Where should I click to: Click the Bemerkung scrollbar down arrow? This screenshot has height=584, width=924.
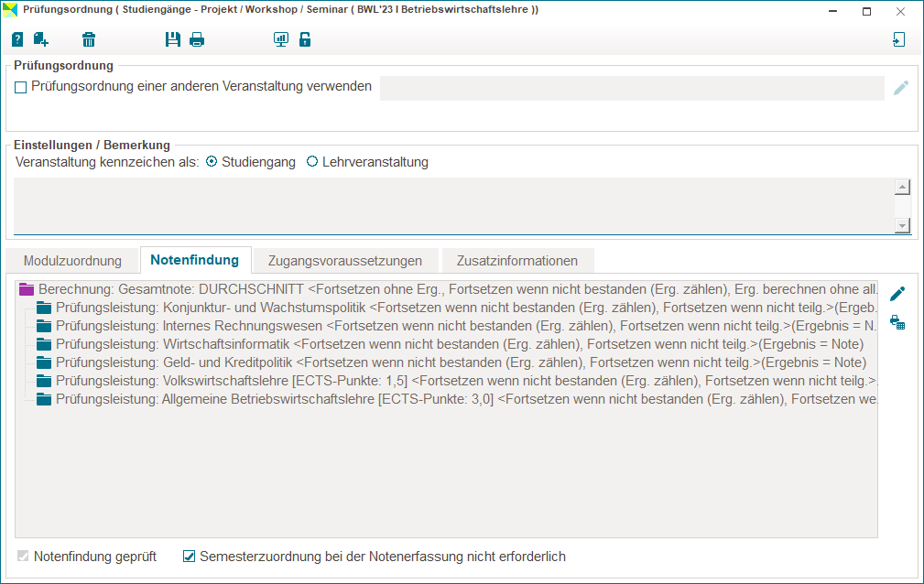coord(902,225)
